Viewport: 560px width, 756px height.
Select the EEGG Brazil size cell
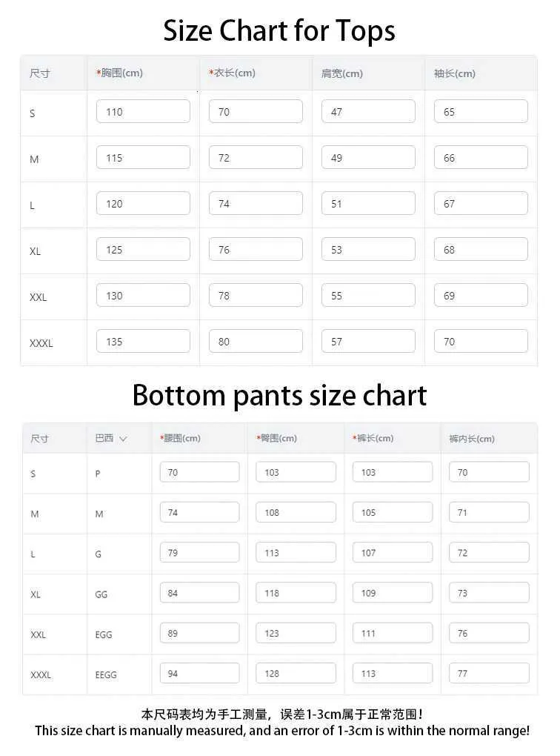pyautogui.click(x=106, y=675)
